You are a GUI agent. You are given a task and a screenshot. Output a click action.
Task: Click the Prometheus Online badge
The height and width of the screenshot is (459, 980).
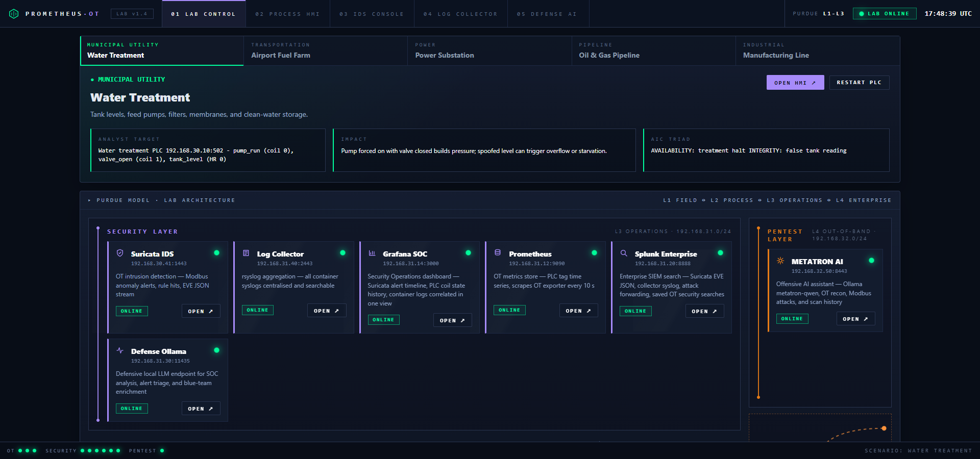pos(509,310)
